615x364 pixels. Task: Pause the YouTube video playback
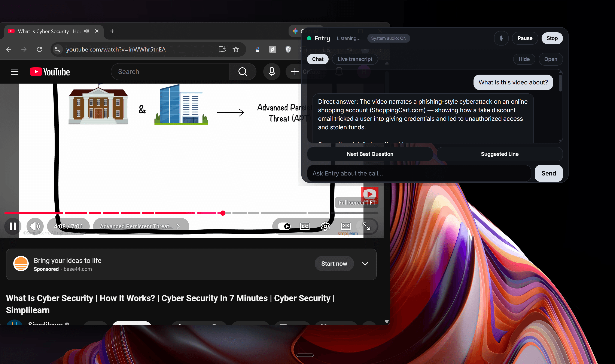[13, 226]
